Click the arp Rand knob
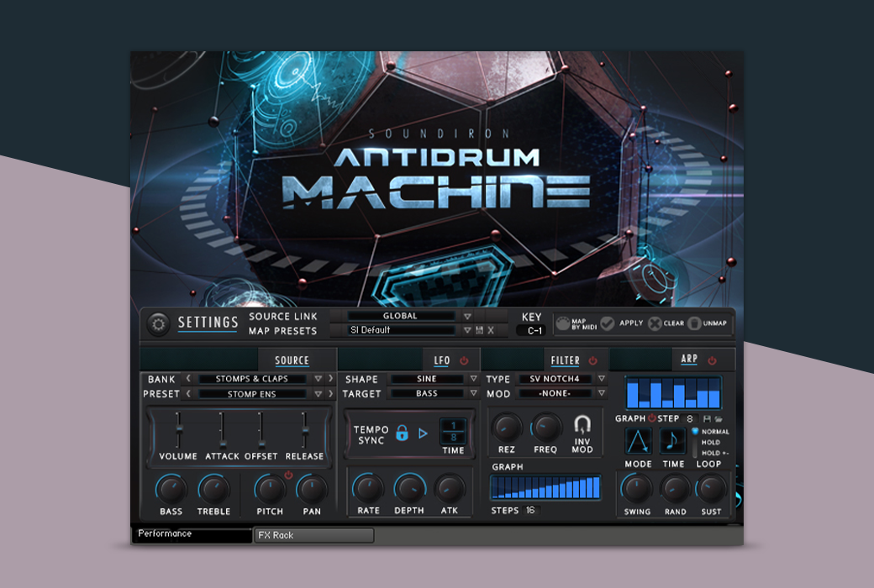 click(x=675, y=489)
